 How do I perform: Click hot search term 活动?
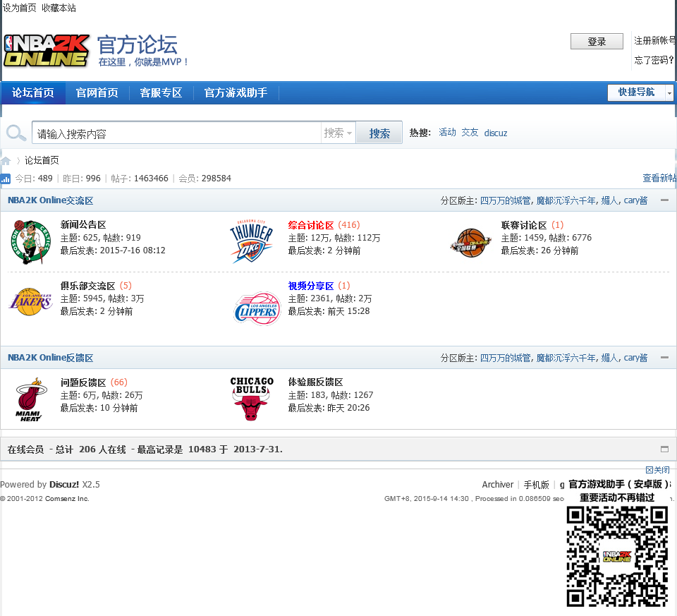447,132
